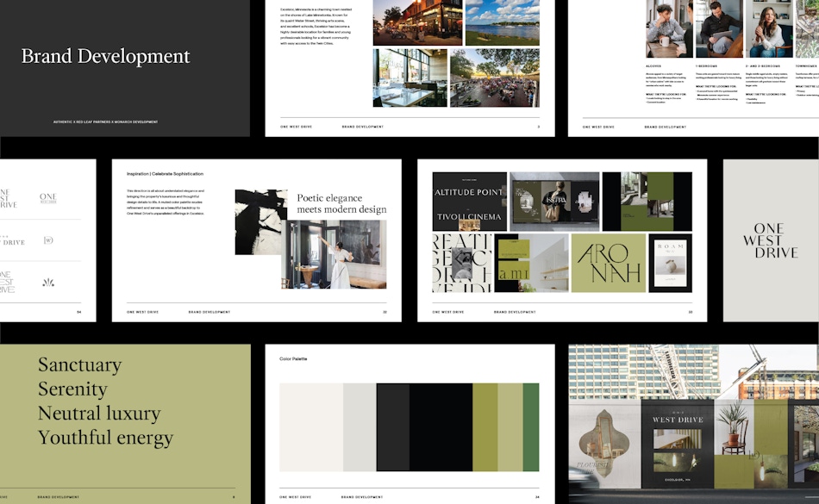Select the '2- AND 3-BEDROOMS' column heading
Screen dimensions: 819x504
pos(763,66)
